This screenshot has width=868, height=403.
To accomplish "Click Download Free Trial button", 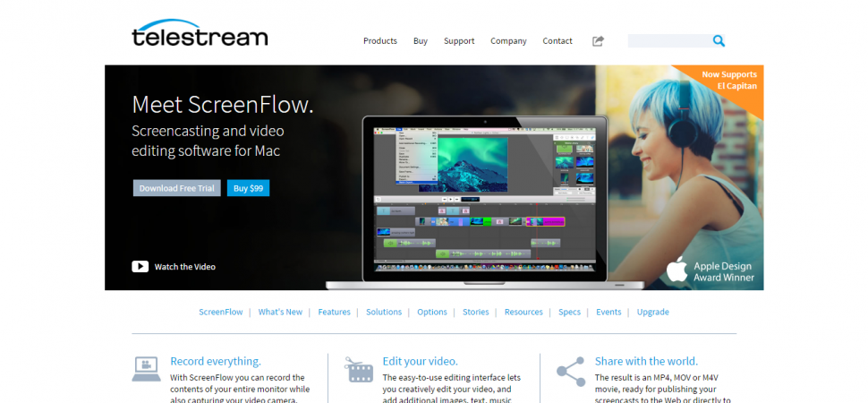I will (x=176, y=188).
